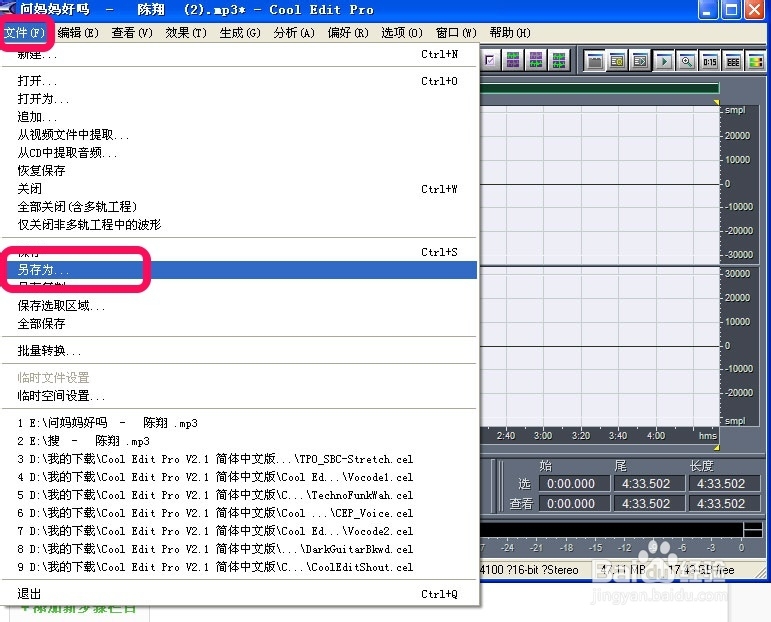The image size is (771, 622).
Task: Toggle the Organizer window toolbar icon
Action: [595, 61]
